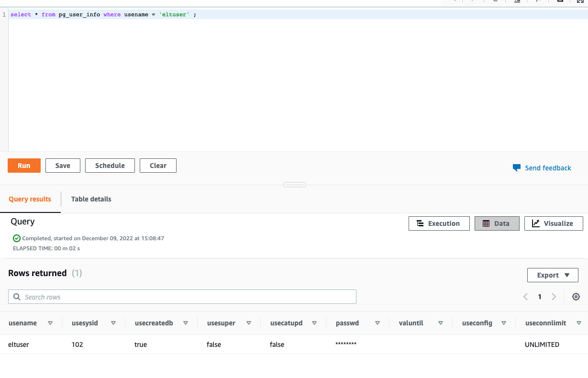
Task: Sort by useconnlimit column arrow
Action: pyautogui.click(x=579, y=323)
